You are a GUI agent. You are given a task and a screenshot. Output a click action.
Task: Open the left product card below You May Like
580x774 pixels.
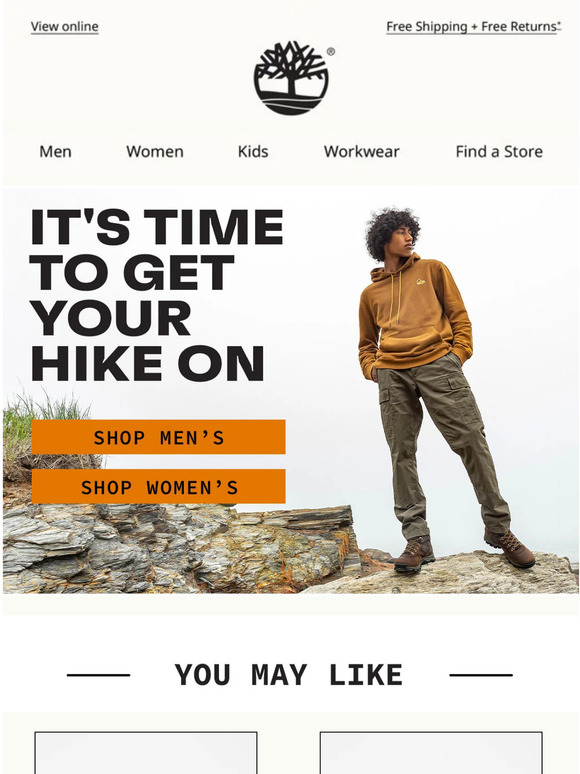click(146, 753)
